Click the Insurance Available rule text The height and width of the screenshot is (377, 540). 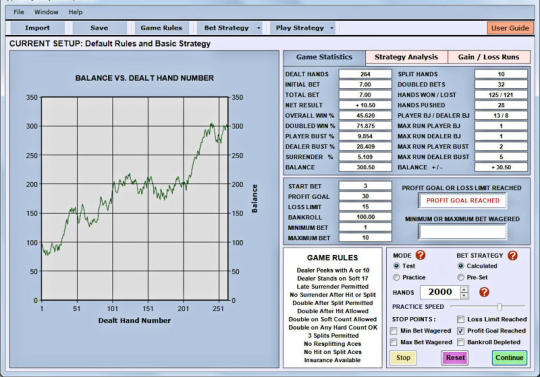332,360
